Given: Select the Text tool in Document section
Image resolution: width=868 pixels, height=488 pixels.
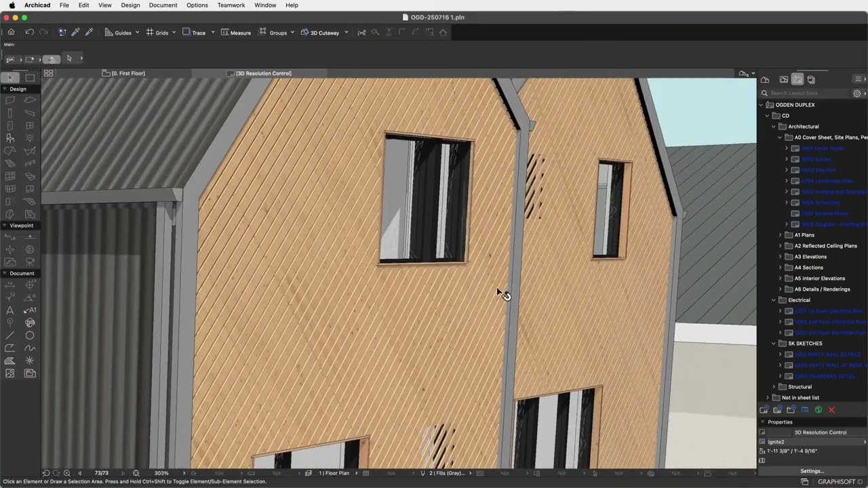Looking at the screenshot, I should point(10,310).
